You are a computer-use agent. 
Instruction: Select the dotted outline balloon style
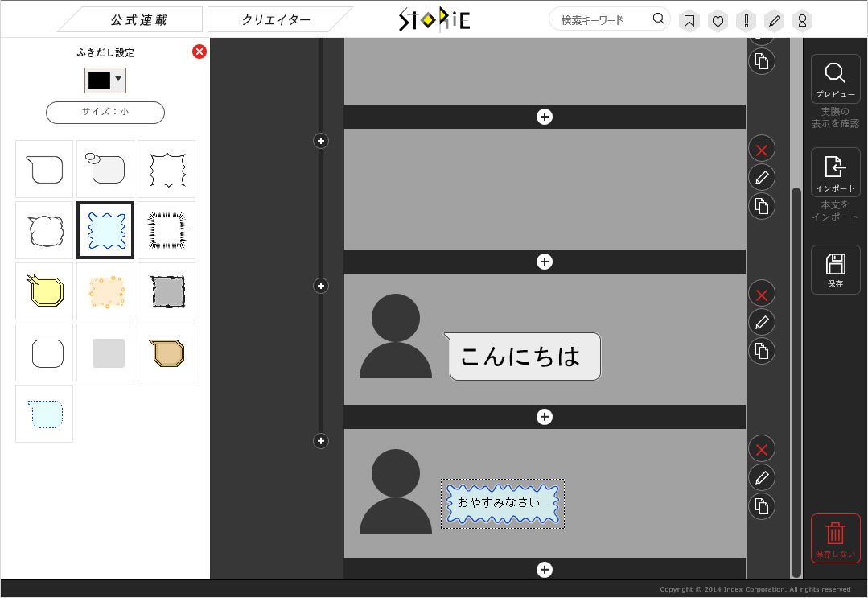(43, 413)
